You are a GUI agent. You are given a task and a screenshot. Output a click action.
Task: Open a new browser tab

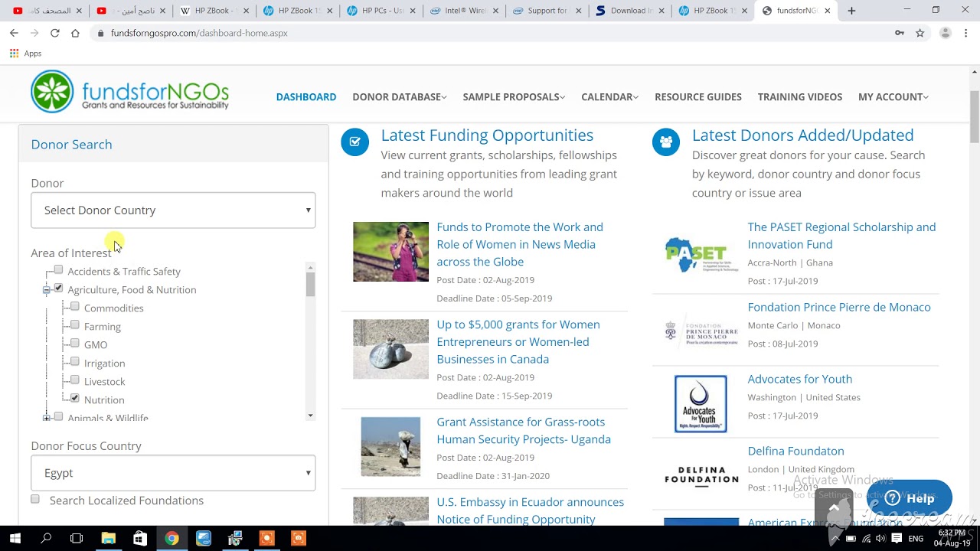pyautogui.click(x=851, y=11)
